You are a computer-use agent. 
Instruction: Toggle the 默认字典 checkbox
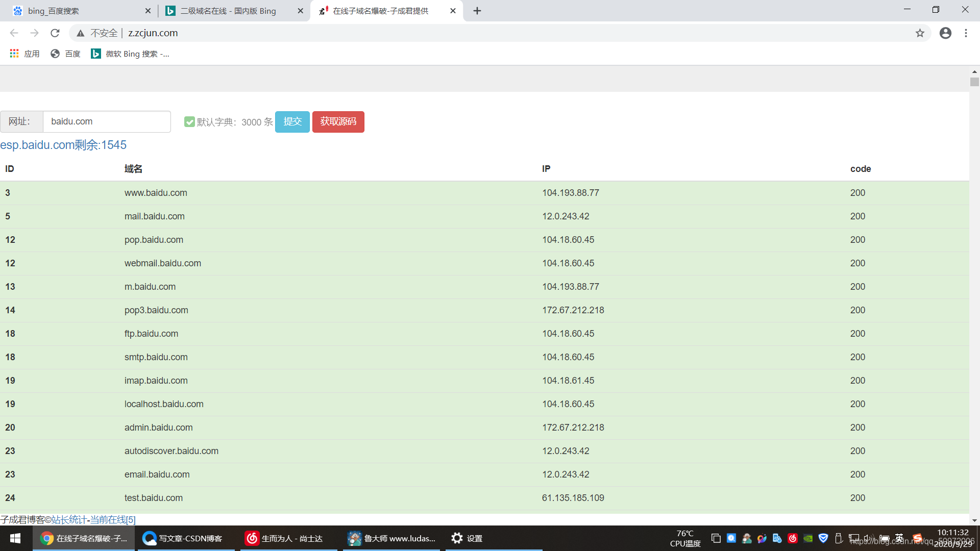pyautogui.click(x=189, y=122)
